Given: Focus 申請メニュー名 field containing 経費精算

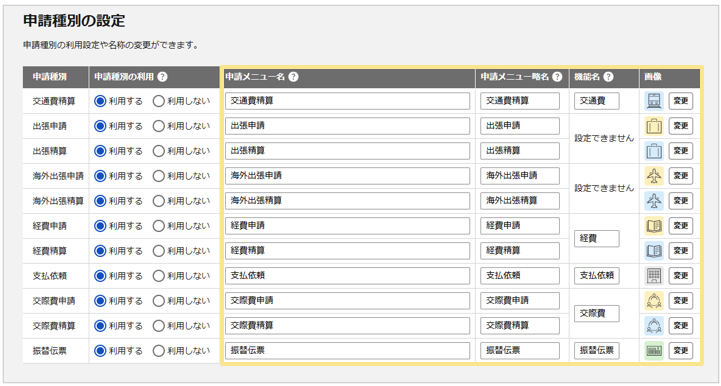Looking at the screenshot, I should (x=348, y=251).
